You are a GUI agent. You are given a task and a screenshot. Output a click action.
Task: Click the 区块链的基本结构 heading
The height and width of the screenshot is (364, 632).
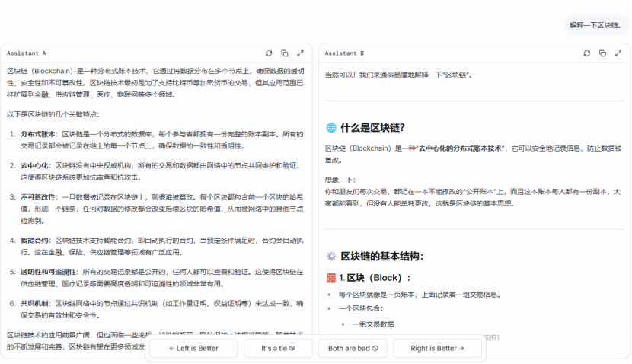click(x=381, y=256)
